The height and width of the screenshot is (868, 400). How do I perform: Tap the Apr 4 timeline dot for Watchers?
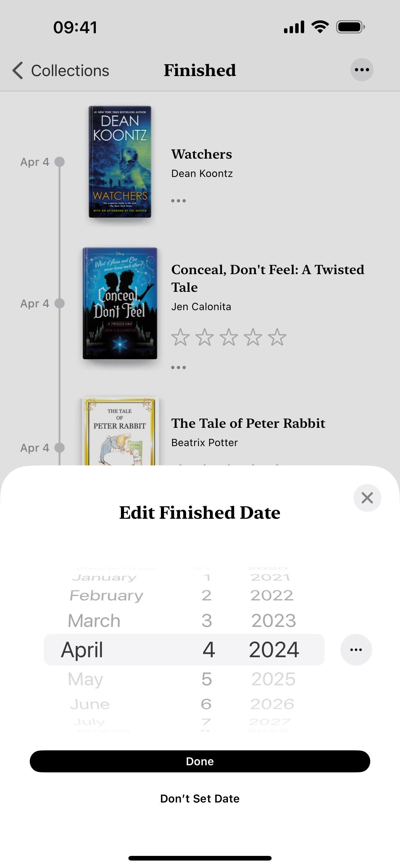pyautogui.click(x=60, y=162)
